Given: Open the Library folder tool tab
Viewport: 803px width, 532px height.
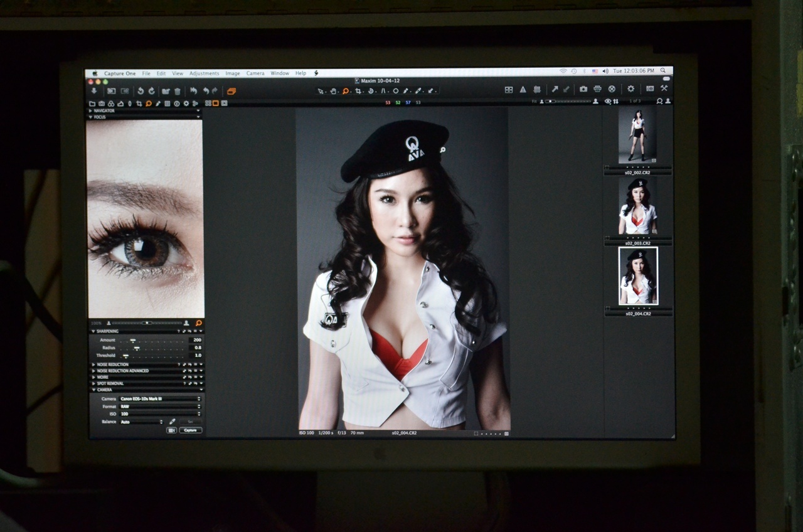Looking at the screenshot, I should pyautogui.click(x=92, y=104).
